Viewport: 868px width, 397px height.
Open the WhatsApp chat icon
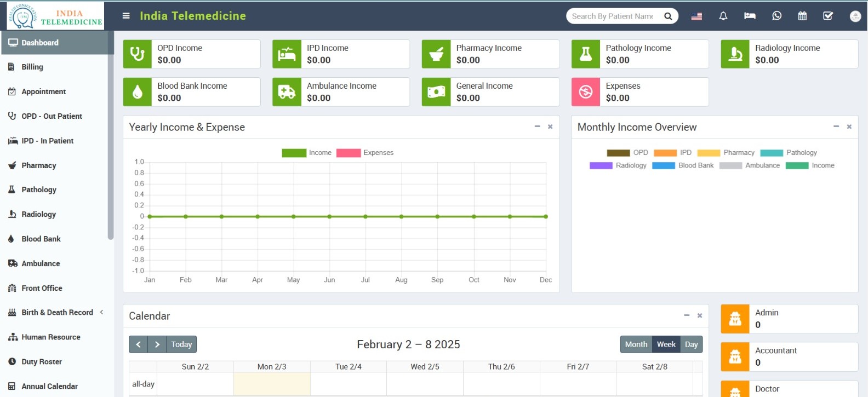776,16
